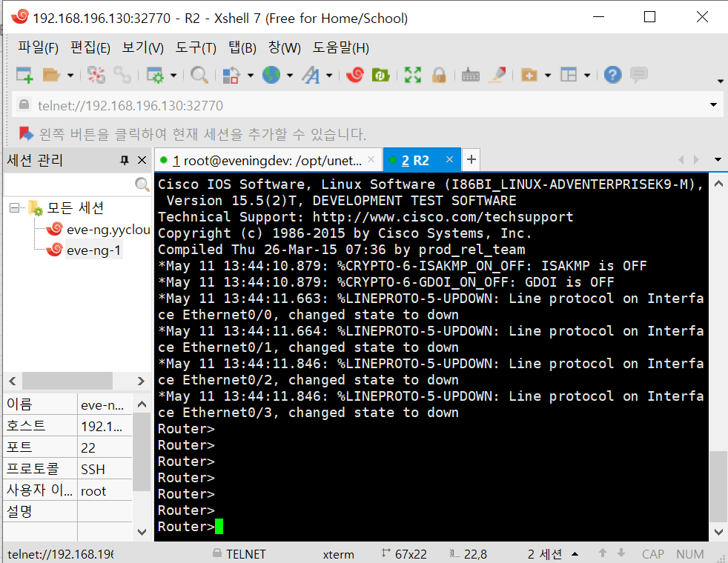Click the blue Help question mark icon
This screenshot has height=563, width=728.
613,75
